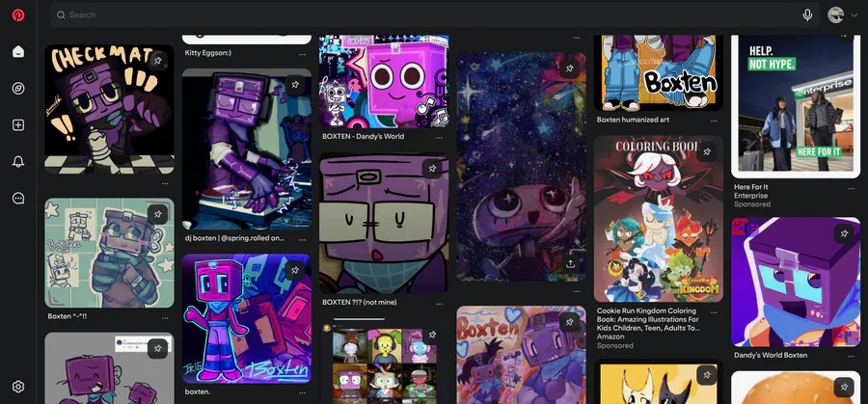Pin the Boxten hearts sketch image

coord(570,321)
